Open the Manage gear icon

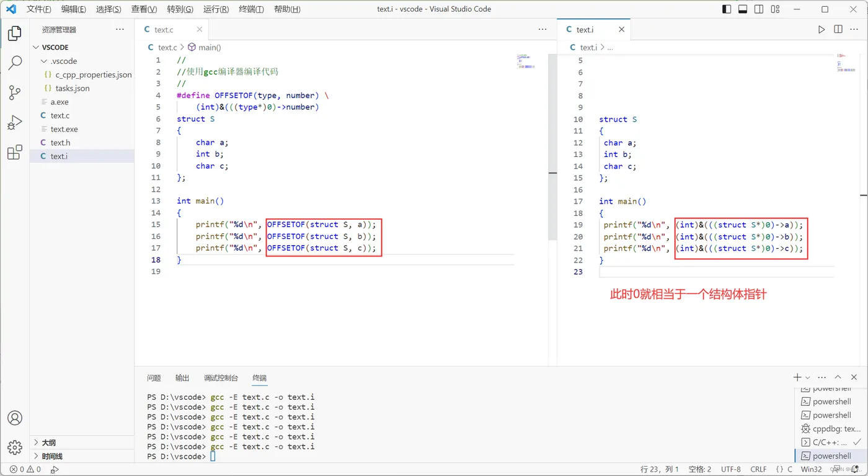15,447
